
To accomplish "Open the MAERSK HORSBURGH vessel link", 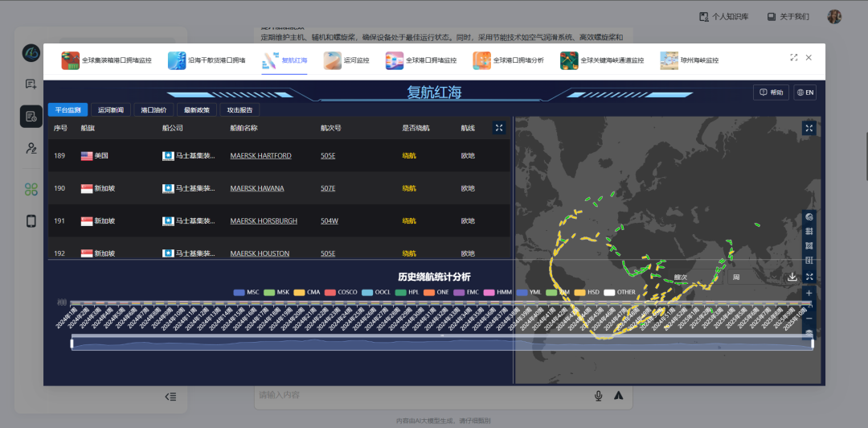I will pos(264,220).
